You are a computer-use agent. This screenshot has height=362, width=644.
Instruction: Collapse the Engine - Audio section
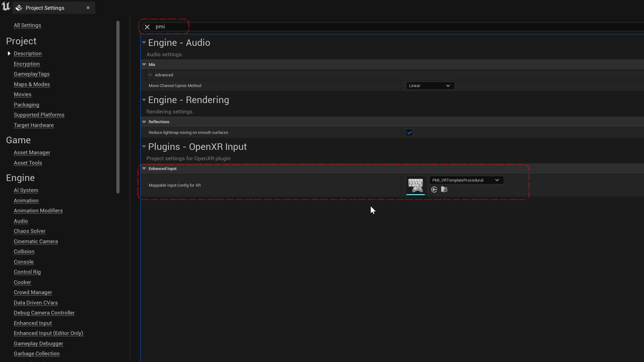[144, 42]
